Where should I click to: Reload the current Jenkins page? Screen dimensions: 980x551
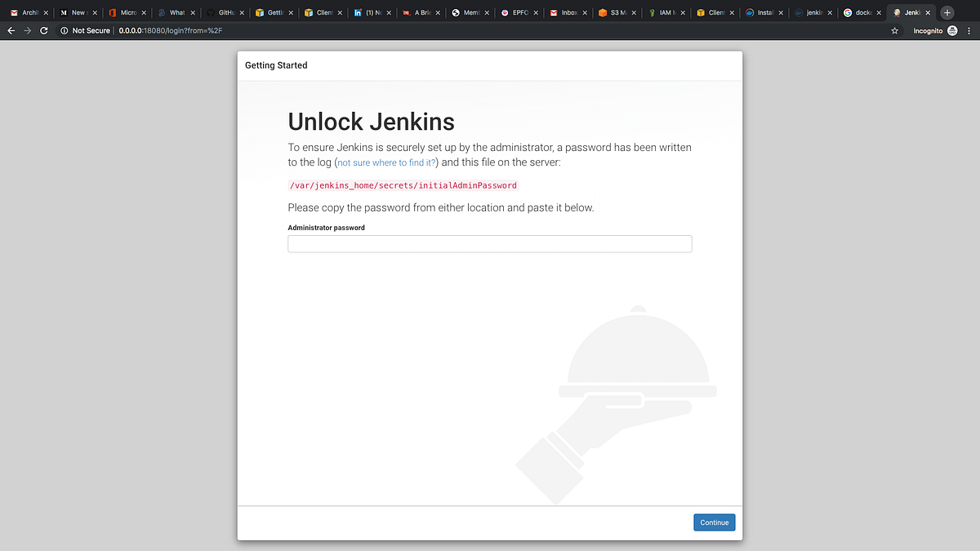click(x=44, y=30)
